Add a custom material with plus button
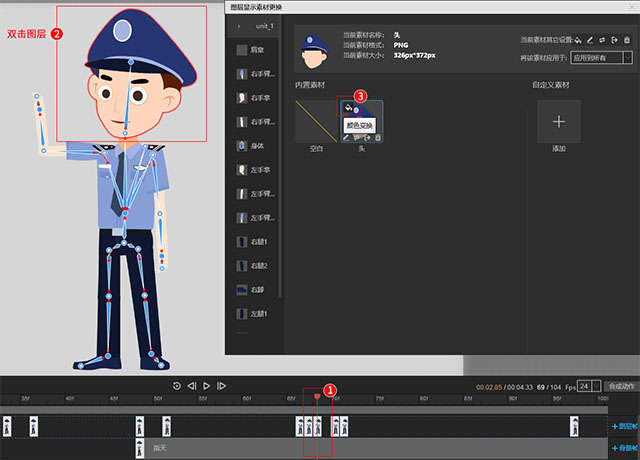 pos(558,121)
